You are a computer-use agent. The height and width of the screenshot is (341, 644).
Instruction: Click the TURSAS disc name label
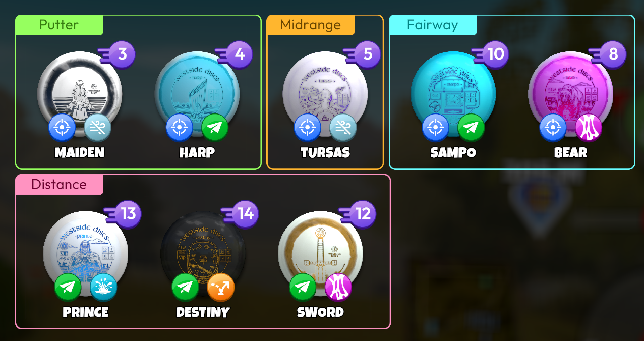pos(325,153)
